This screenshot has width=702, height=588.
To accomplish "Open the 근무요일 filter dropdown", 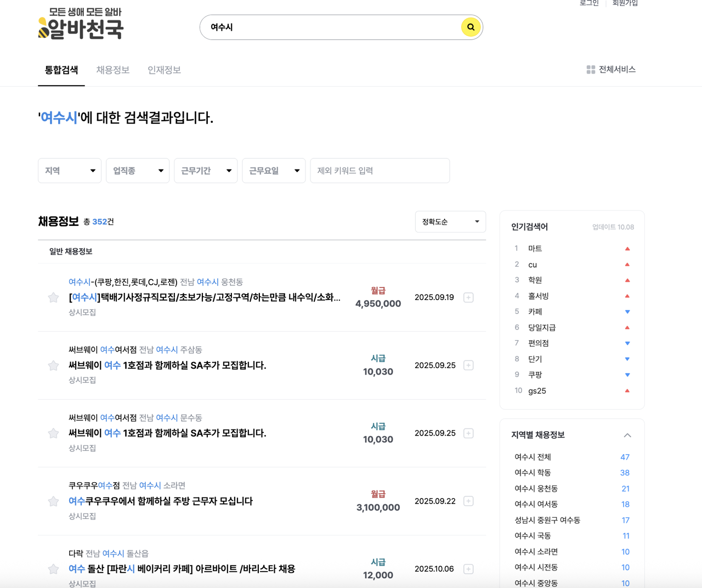I will (274, 171).
